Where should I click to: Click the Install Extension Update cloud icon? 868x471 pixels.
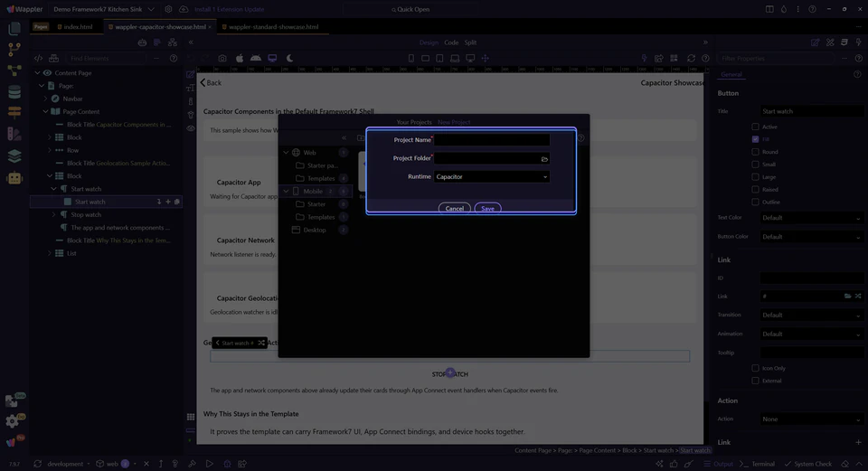pos(184,9)
